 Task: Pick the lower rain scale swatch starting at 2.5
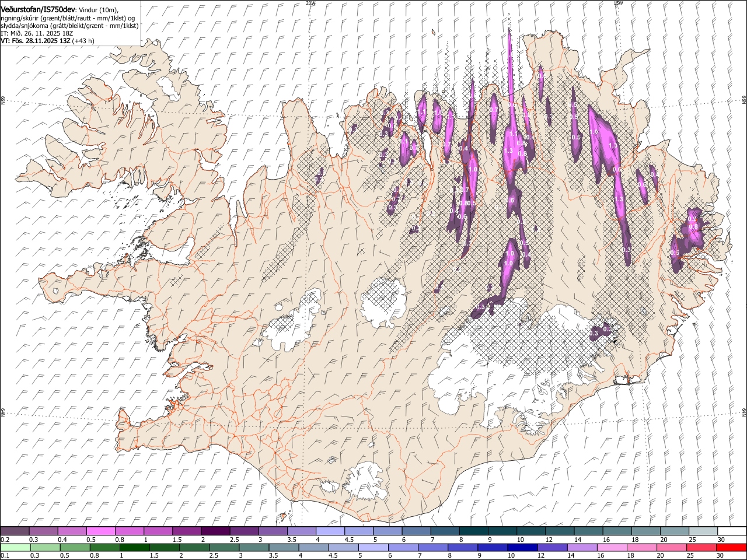click(x=224, y=547)
